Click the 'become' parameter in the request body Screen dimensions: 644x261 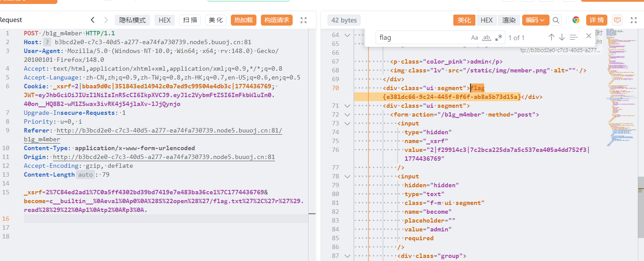(x=34, y=201)
